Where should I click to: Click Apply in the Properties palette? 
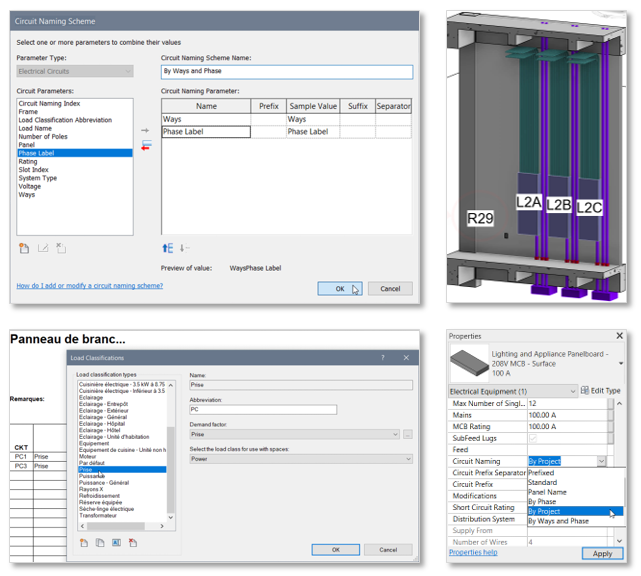(603, 554)
